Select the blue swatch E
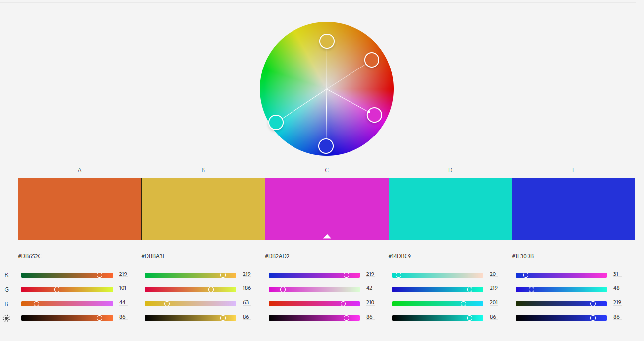The height and width of the screenshot is (341, 644). point(574,209)
